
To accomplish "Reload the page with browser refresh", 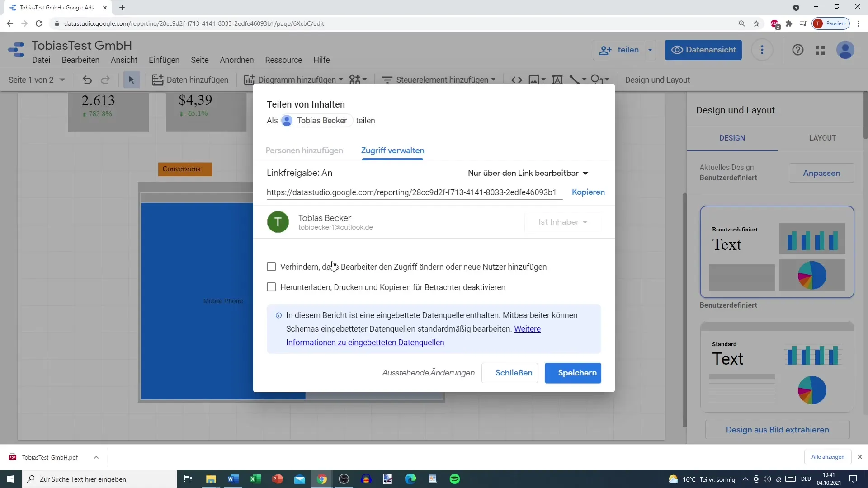I will click(39, 23).
